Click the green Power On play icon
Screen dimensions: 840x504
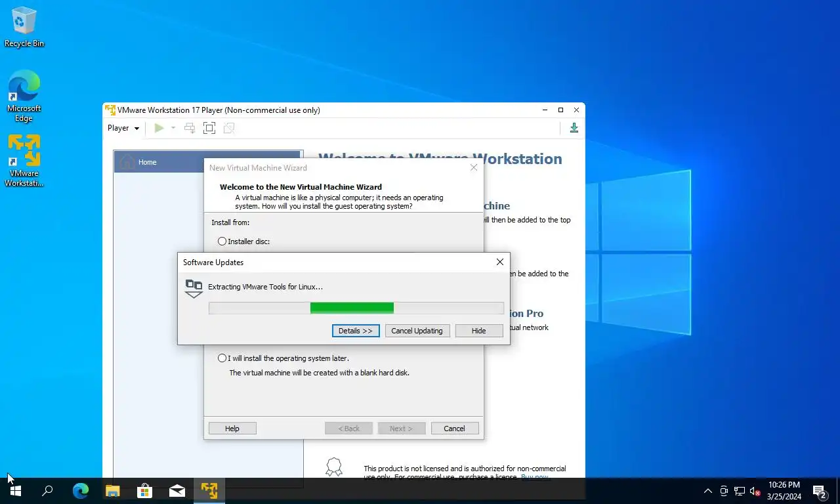(159, 128)
